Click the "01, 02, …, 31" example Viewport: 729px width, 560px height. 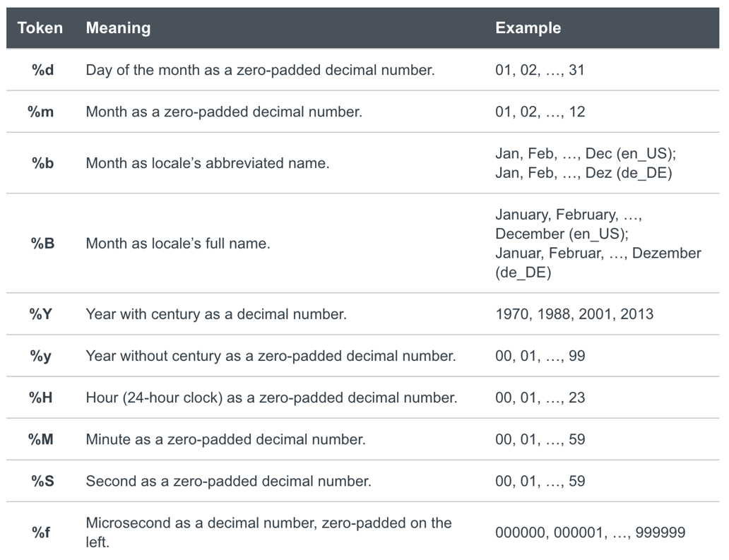pos(540,70)
